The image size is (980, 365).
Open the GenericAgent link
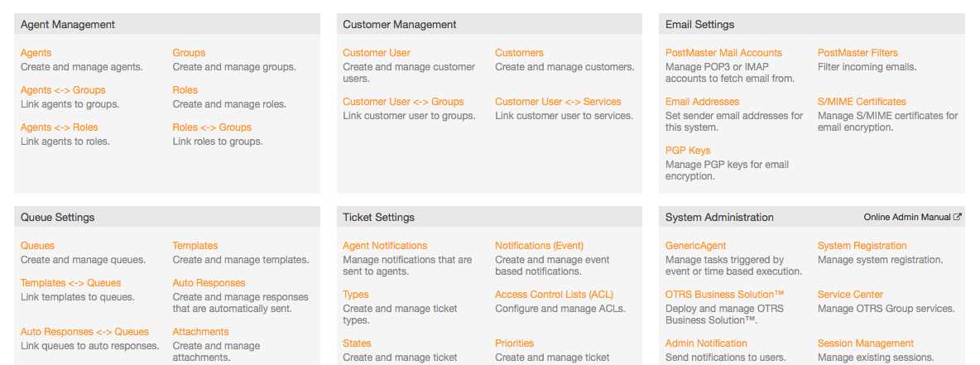695,247
